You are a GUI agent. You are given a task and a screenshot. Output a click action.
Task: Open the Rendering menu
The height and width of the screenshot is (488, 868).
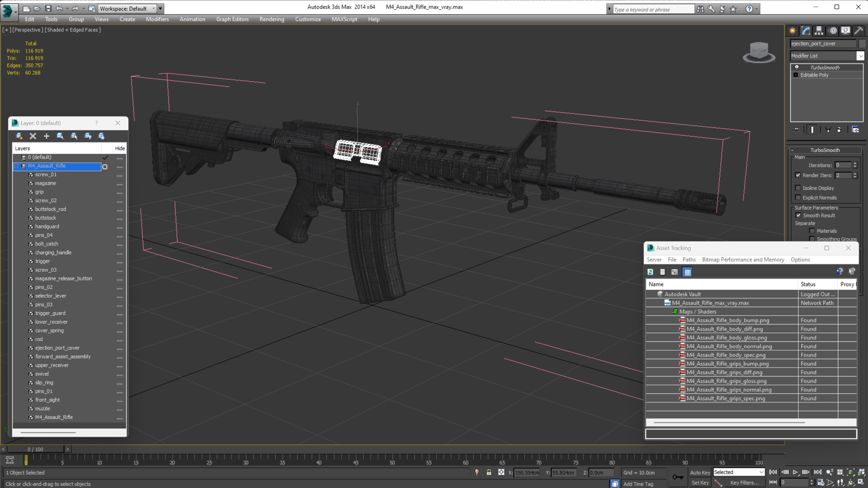[272, 19]
